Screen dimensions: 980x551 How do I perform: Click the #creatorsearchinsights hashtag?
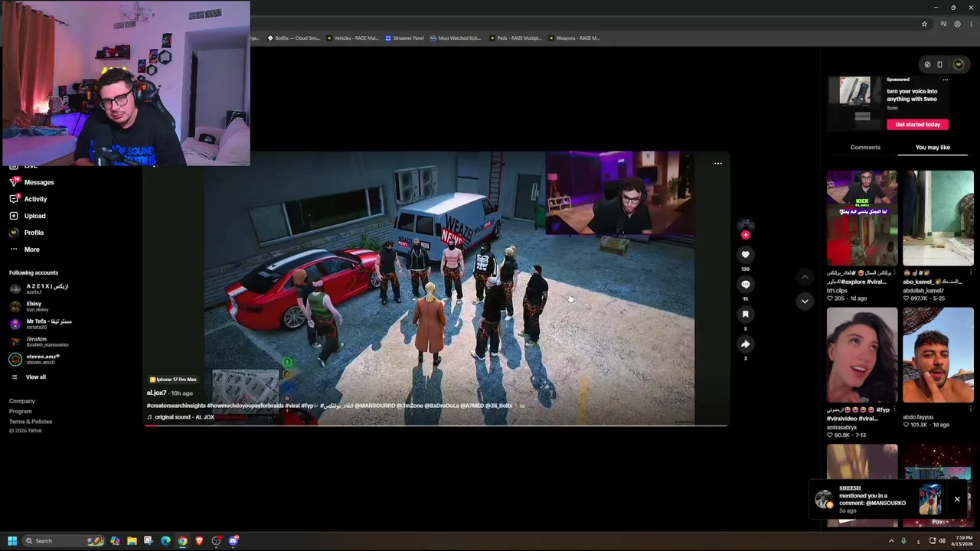point(176,406)
